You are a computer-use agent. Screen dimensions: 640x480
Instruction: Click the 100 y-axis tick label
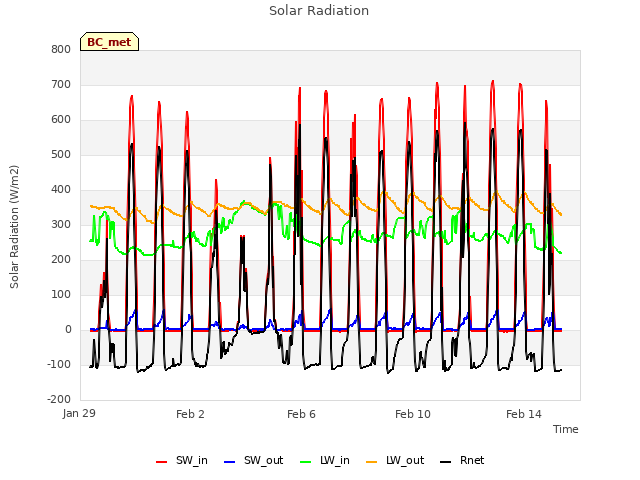coord(61,295)
